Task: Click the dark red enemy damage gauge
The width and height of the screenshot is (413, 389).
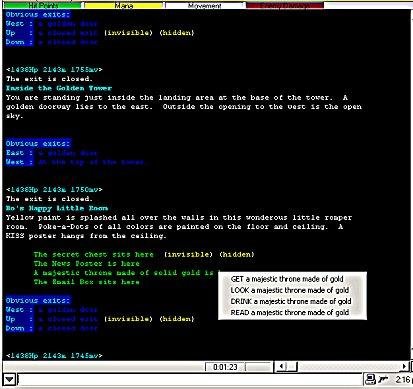Action: pyautogui.click(x=285, y=5)
